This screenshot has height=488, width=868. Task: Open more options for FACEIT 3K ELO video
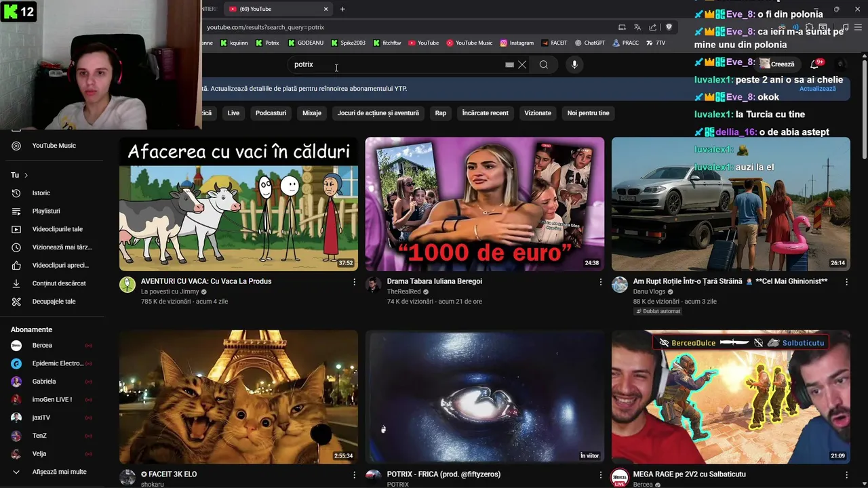(x=354, y=475)
